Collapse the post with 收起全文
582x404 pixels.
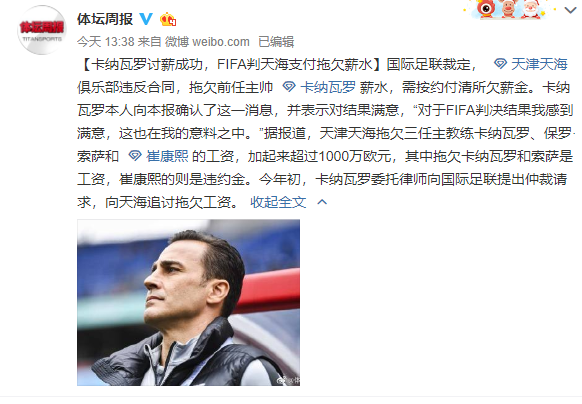pyautogui.click(x=278, y=202)
